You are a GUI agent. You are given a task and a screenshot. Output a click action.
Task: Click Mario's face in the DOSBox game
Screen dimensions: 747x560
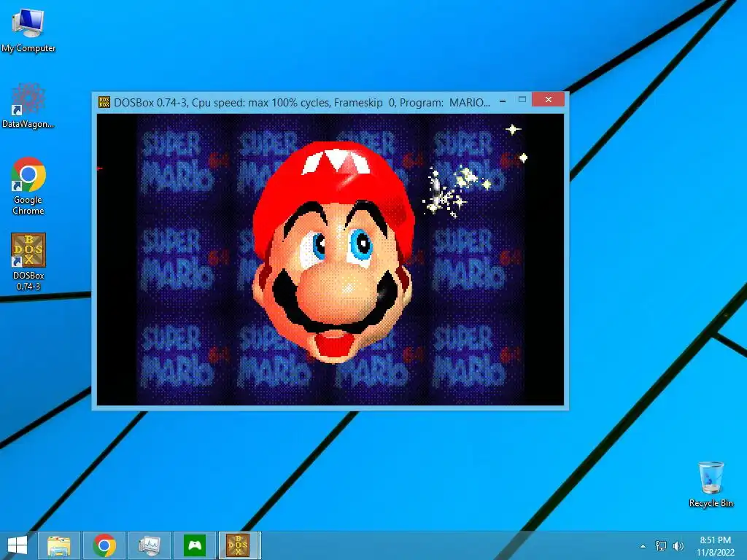point(333,252)
